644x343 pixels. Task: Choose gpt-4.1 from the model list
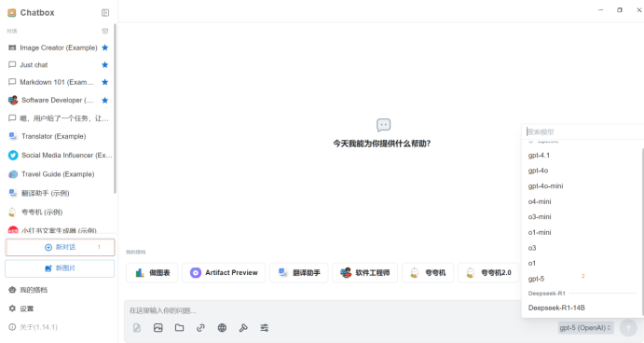[x=582, y=156]
